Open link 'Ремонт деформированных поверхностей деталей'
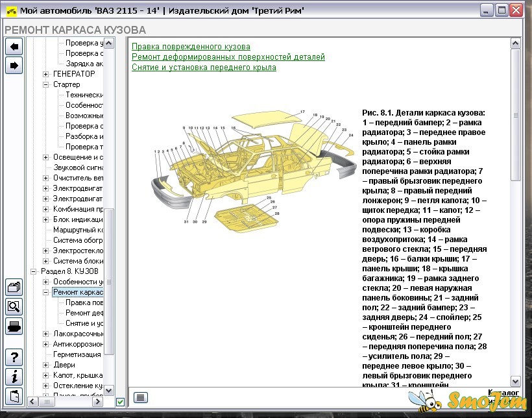Screen dimensions: 532x418 (x=228, y=56)
